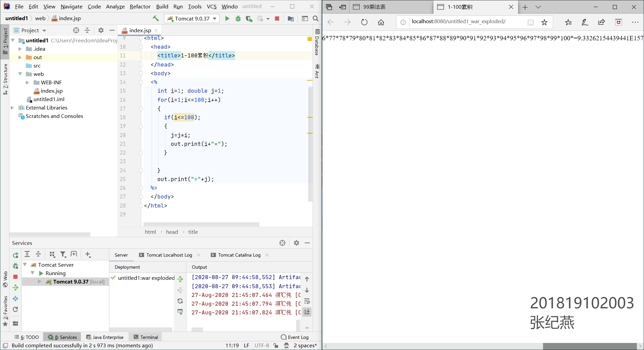644x350 pixels.
Task: Add service with plus icon
Action: pyautogui.click(x=88, y=254)
